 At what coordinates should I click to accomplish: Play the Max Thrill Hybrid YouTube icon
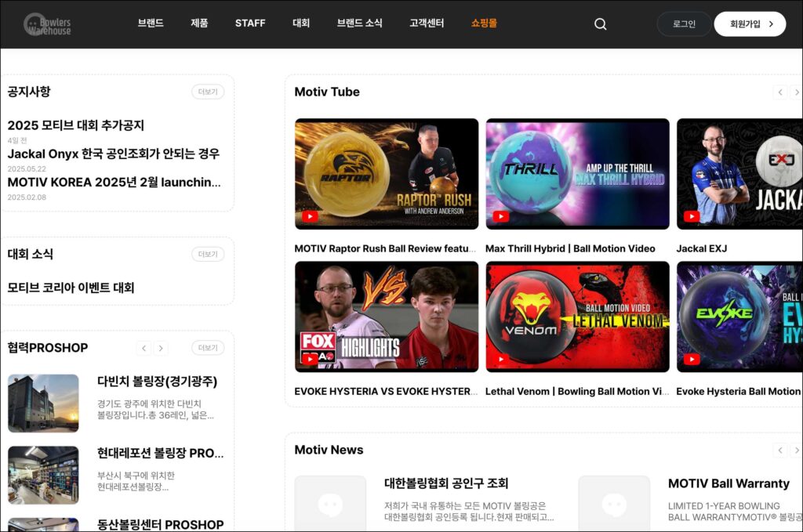point(501,216)
